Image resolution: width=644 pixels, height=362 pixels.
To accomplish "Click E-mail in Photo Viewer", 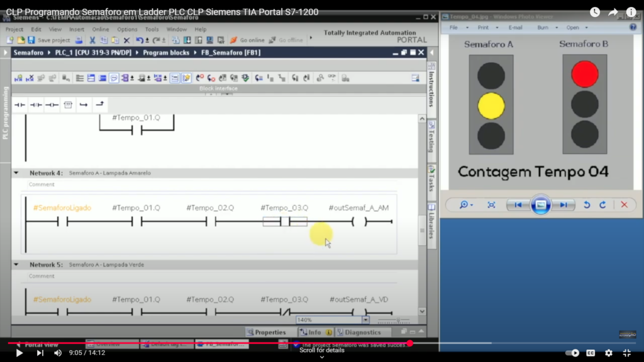I will pos(515,28).
